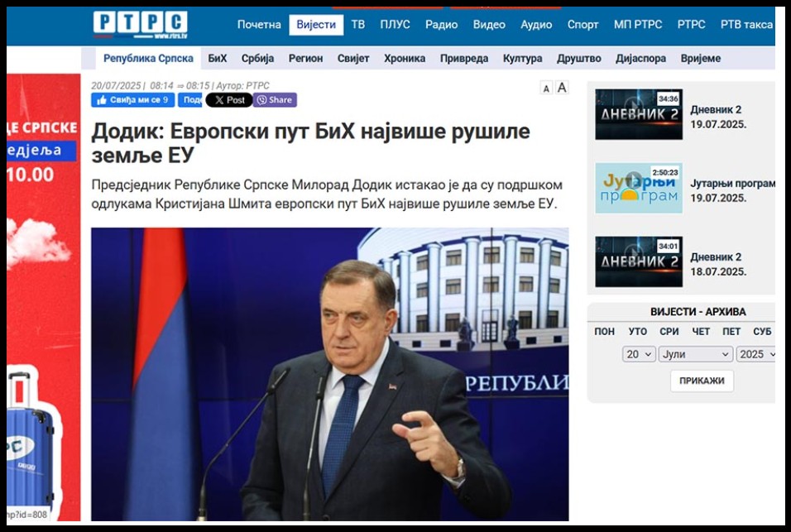The height and width of the screenshot is (532, 791).
Task: Switch to the Вијести main tab
Action: tap(316, 25)
